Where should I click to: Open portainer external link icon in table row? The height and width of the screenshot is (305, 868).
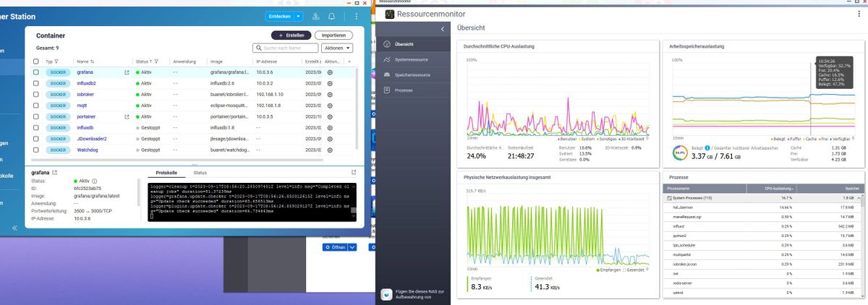[x=127, y=116]
